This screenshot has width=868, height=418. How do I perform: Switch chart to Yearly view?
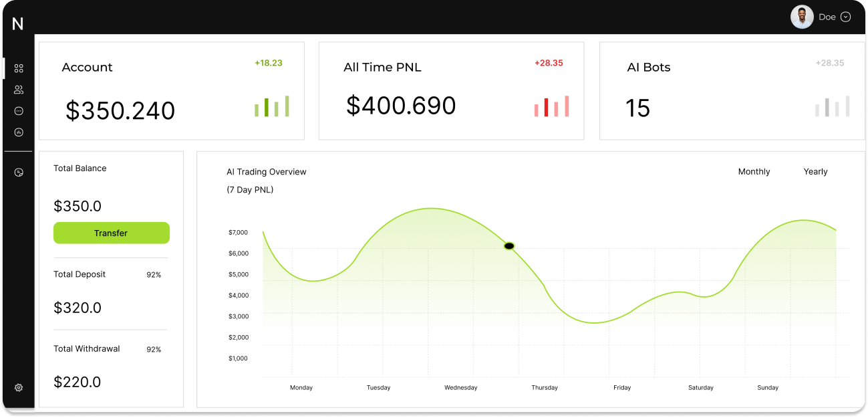[x=815, y=172]
